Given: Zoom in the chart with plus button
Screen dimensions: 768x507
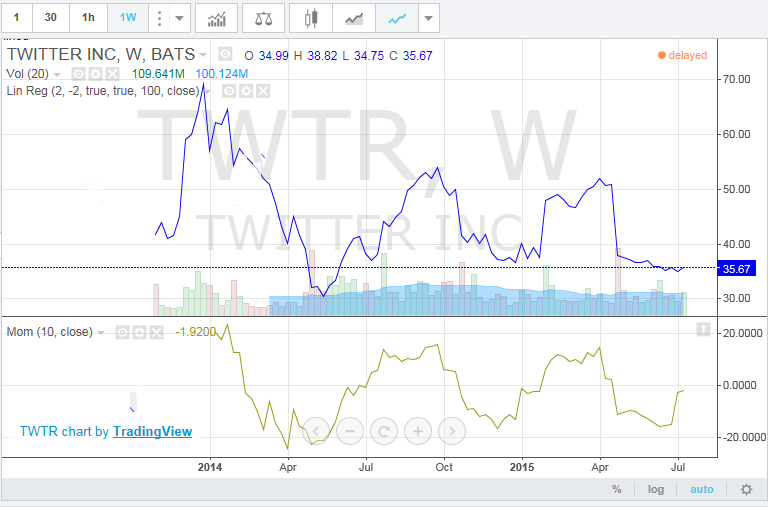Looking at the screenshot, I should click(x=418, y=431).
